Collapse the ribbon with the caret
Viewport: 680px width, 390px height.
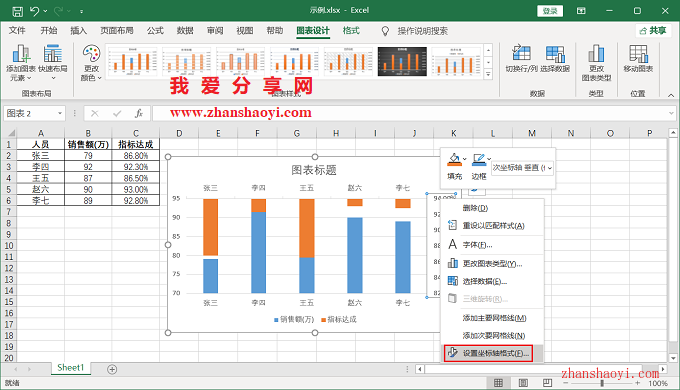671,95
